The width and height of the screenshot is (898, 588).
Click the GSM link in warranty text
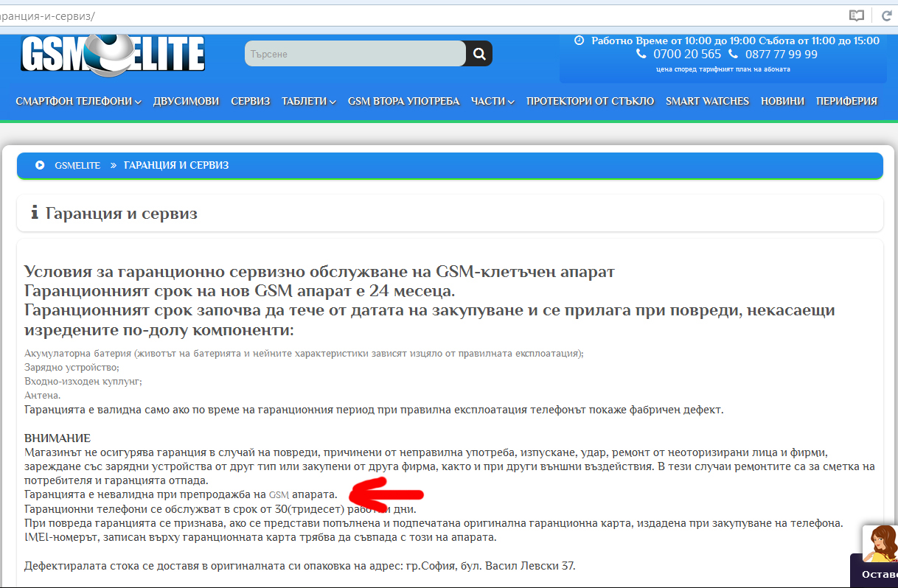tap(279, 494)
